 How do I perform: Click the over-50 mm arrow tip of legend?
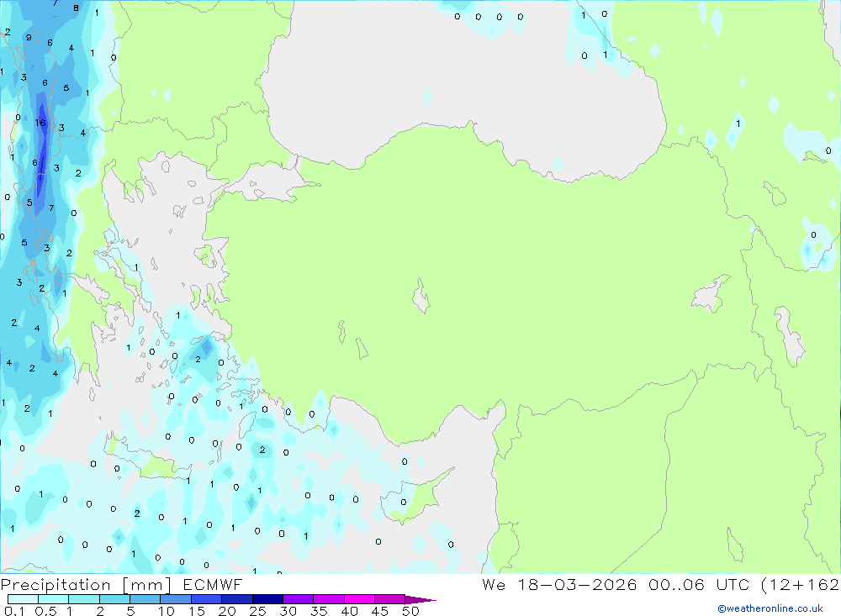(x=420, y=600)
